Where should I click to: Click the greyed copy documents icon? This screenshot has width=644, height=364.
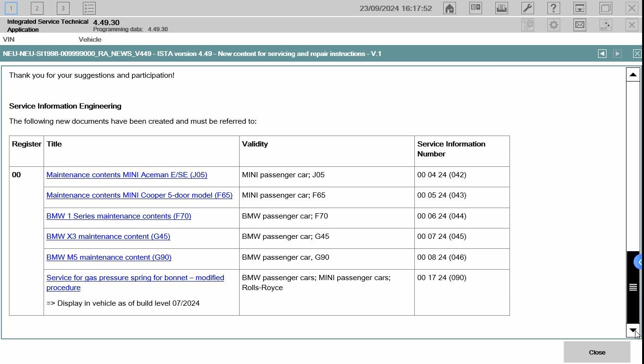point(528,25)
